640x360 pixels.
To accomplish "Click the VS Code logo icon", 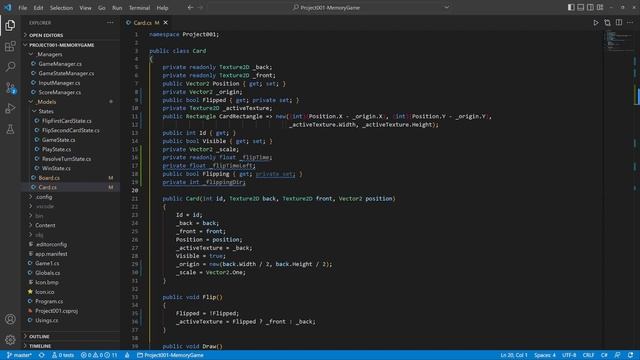I will tap(8, 7).
